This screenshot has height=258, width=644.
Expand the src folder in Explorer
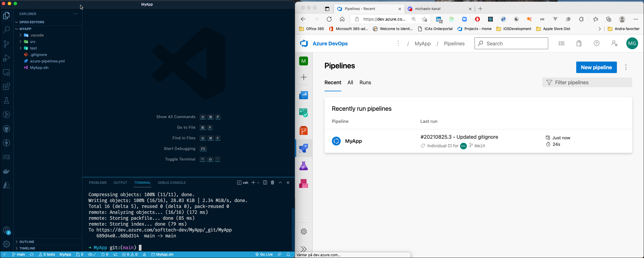pos(33,42)
